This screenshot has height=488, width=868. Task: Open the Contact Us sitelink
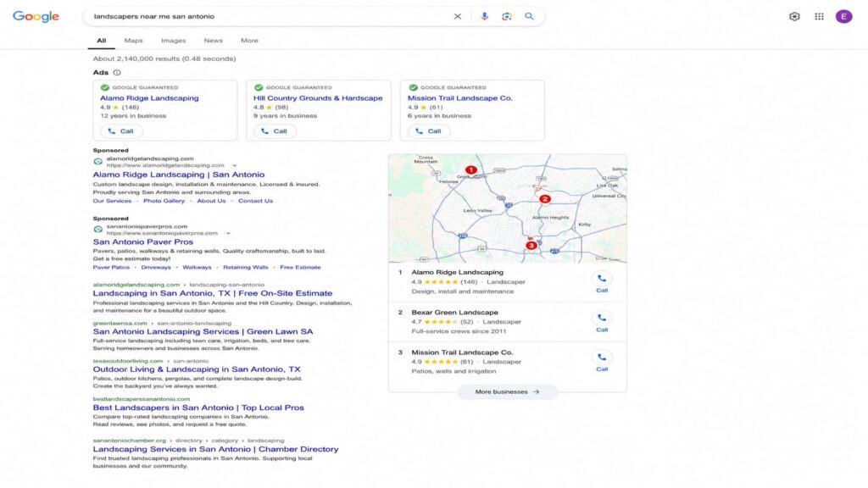point(255,201)
